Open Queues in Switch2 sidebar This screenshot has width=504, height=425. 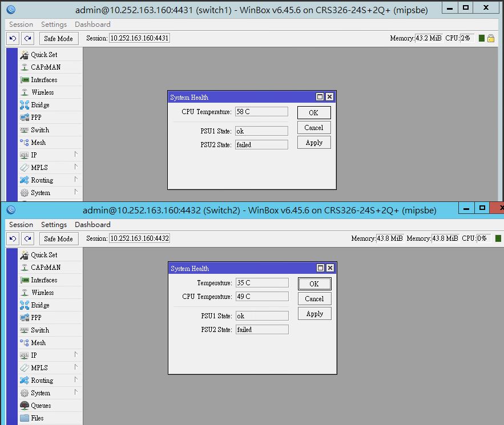point(50,406)
